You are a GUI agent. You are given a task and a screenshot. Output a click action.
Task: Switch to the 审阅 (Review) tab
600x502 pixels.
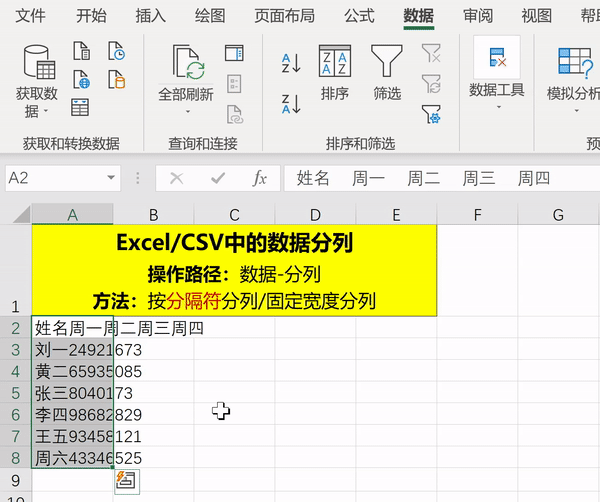[x=478, y=16]
